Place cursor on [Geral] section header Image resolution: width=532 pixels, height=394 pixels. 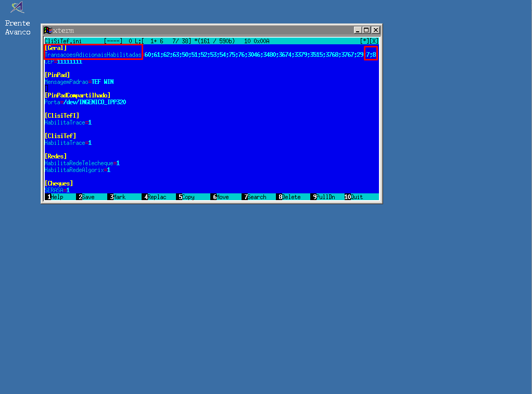coord(56,48)
